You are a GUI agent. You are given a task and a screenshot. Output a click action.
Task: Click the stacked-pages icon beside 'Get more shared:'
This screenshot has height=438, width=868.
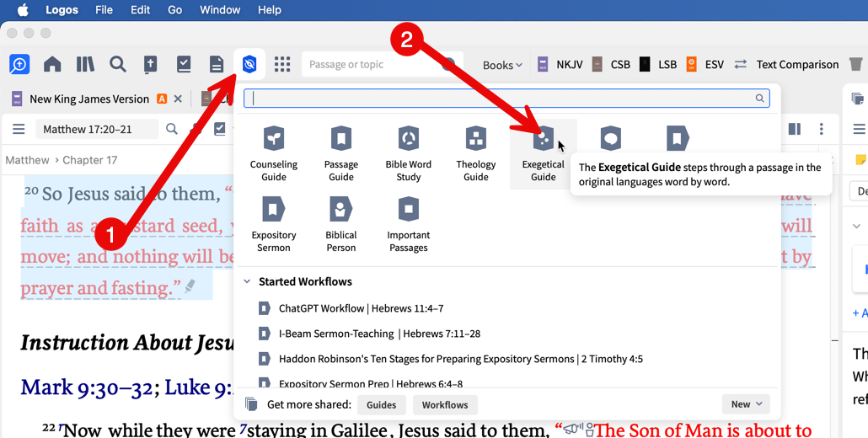coord(251,404)
